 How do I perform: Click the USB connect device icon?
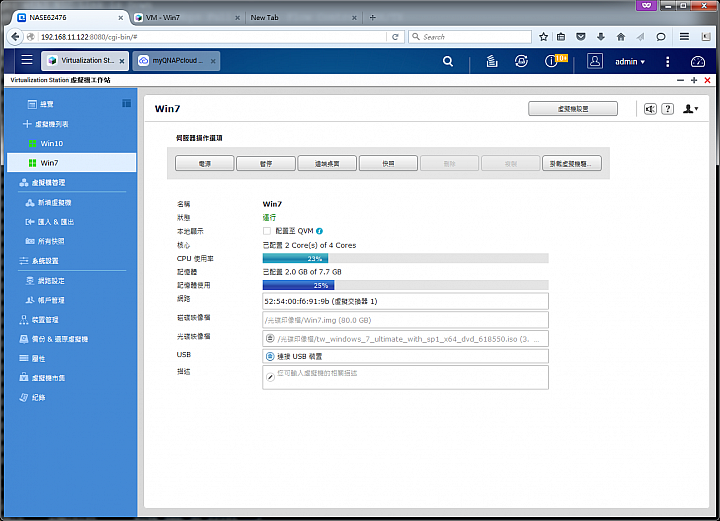point(270,356)
